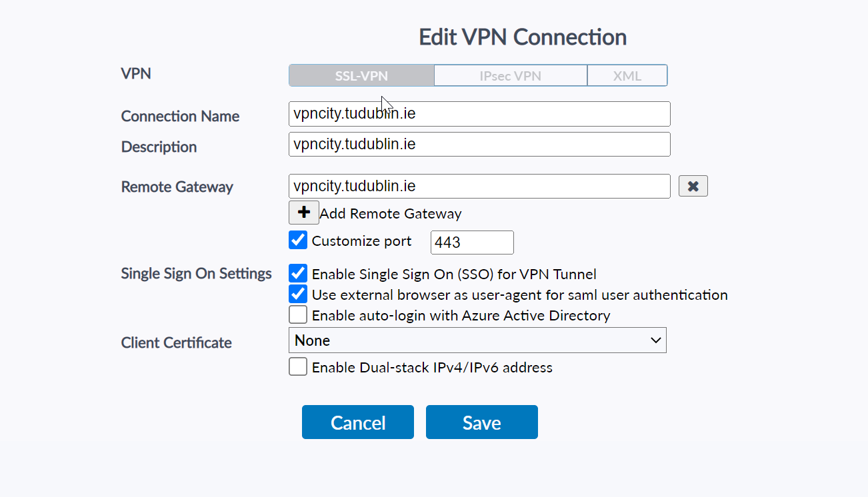Uncheck the Customize port checkbox

pos(298,241)
